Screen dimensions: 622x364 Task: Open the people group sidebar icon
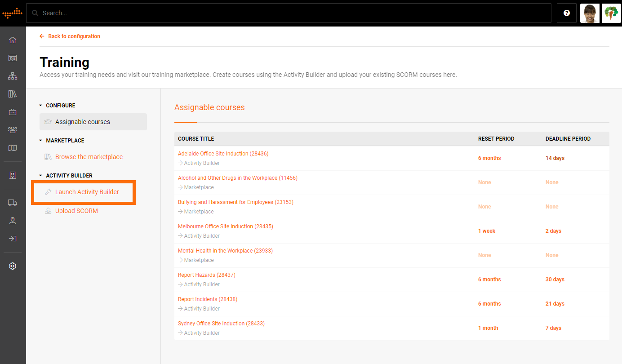(13, 130)
